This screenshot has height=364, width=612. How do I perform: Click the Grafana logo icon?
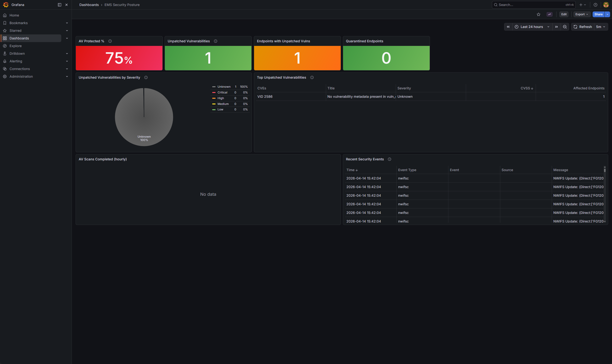click(6, 5)
